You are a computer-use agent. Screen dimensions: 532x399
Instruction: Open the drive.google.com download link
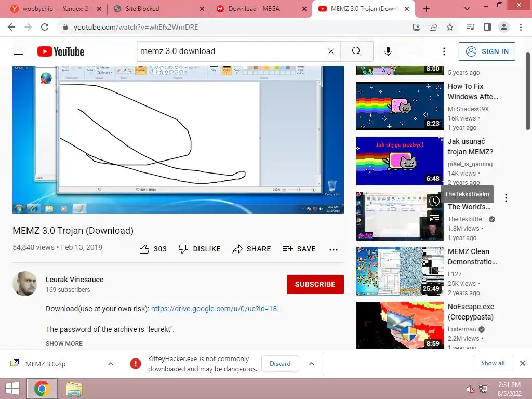[217, 309]
